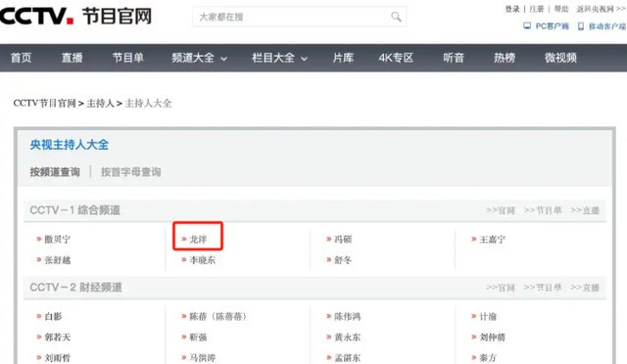Open the 片库 navigation item

(343, 58)
